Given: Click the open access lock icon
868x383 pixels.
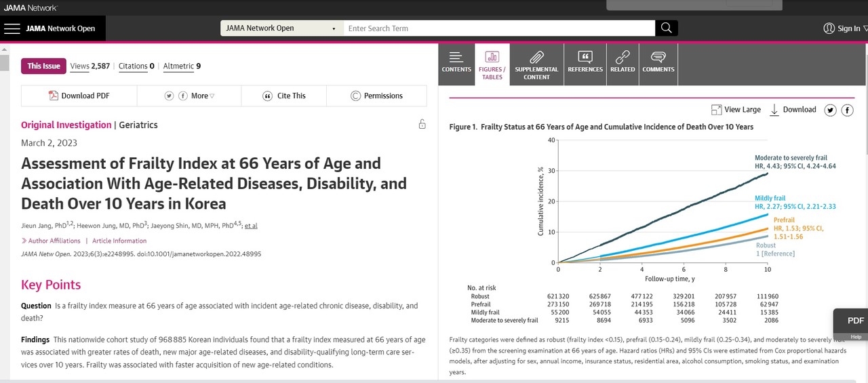Looking at the screenshot, I should [x=422, y=124].
